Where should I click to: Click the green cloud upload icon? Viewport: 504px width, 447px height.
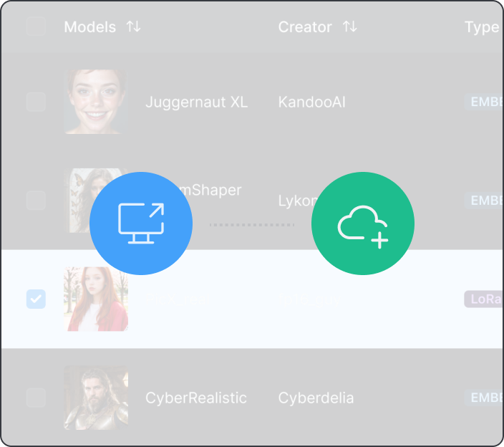[x=363, y=223]
